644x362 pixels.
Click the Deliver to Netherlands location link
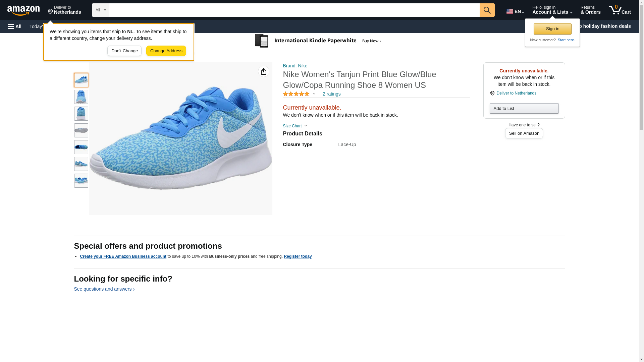point(516,93)
